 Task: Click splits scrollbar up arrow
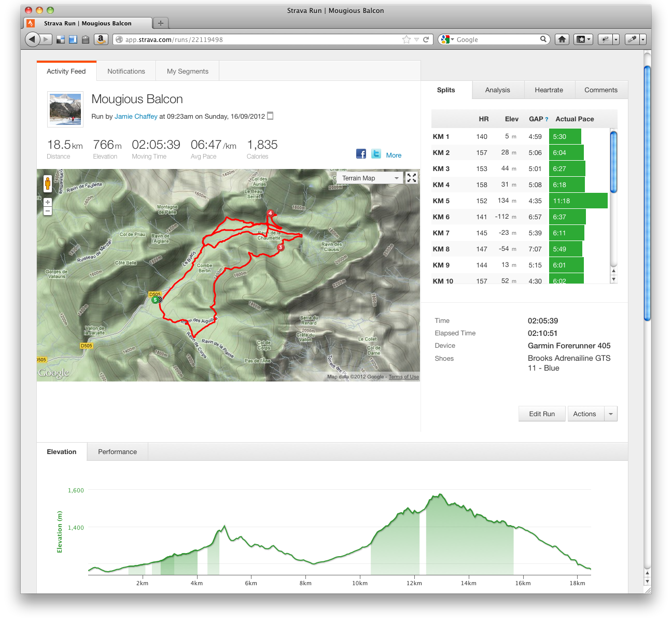tap(614, 271)
